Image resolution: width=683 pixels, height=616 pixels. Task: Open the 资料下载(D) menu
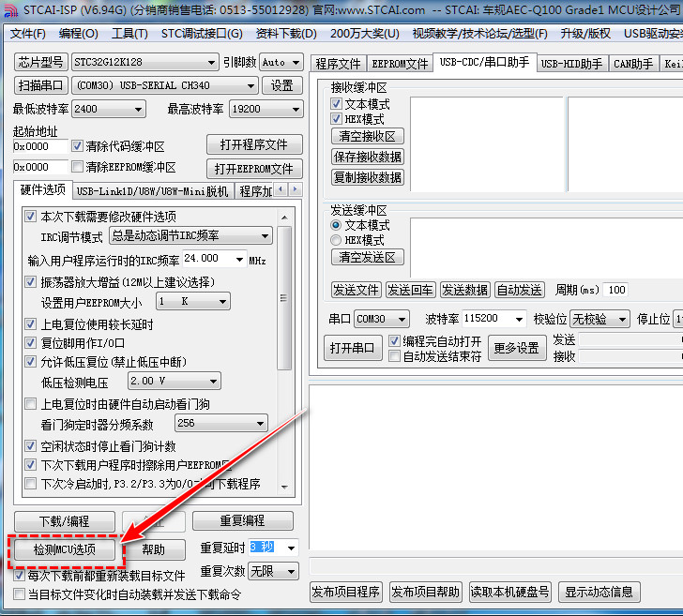tap(286, 34)
